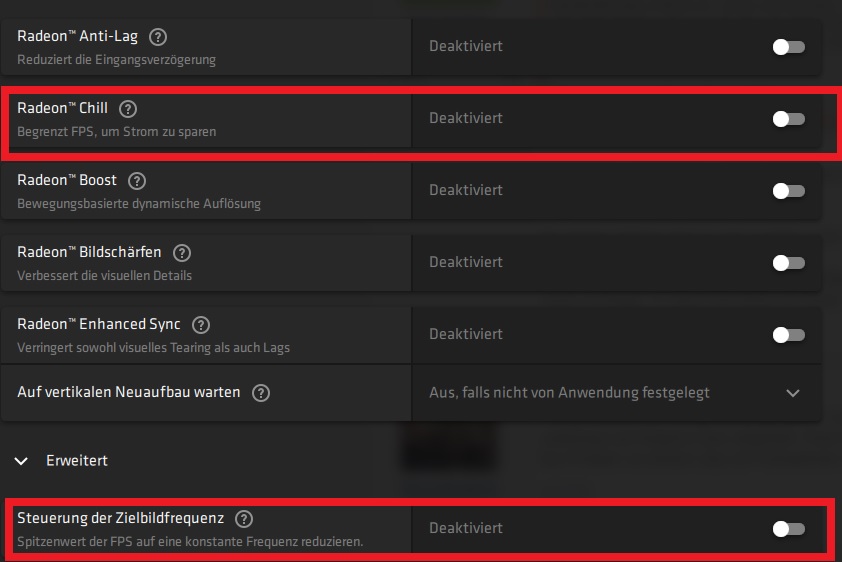Click 'Deaktiviert' status in Enhanced Sync row
Screen dimensions: 842x562
click(466, 334)
